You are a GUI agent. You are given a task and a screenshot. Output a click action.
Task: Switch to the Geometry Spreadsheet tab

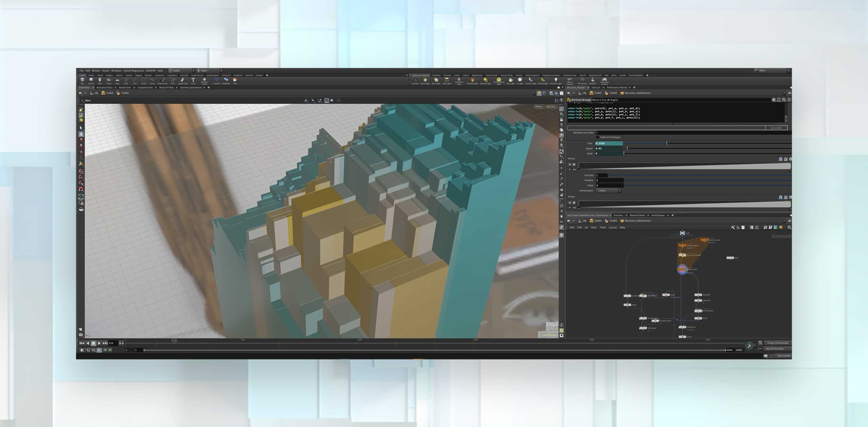tap(191, 88)
